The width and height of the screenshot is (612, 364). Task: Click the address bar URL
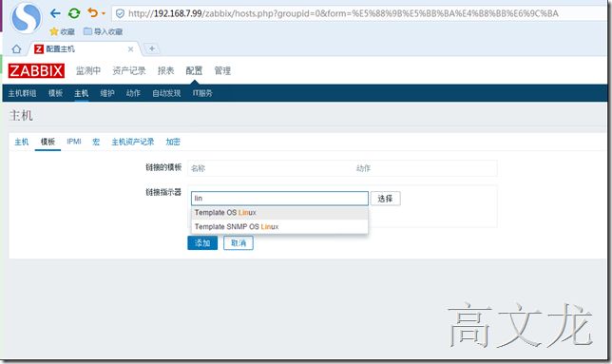tap(343, 13)
